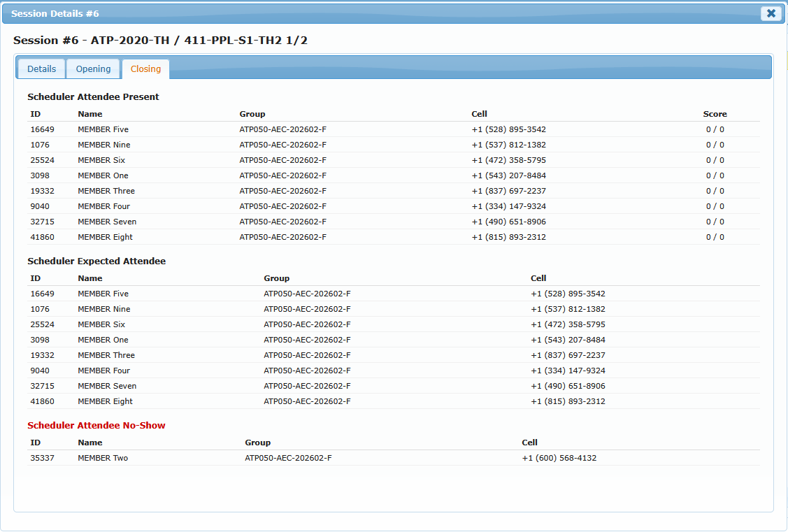Viewport: 788px width, 532px height.
Task: Click the Scheduler Attendee Present heading
Action: coord(93,96)
